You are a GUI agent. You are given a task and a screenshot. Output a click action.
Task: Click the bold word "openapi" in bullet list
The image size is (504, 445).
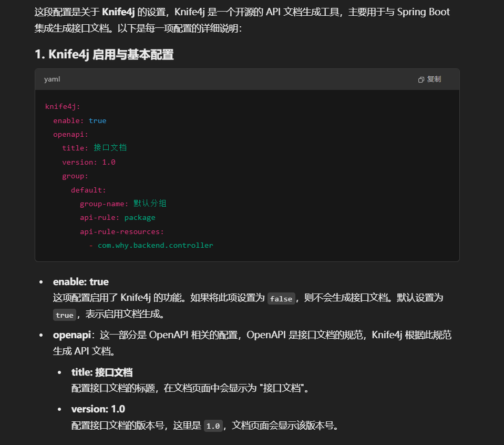[x=72, y=335]
